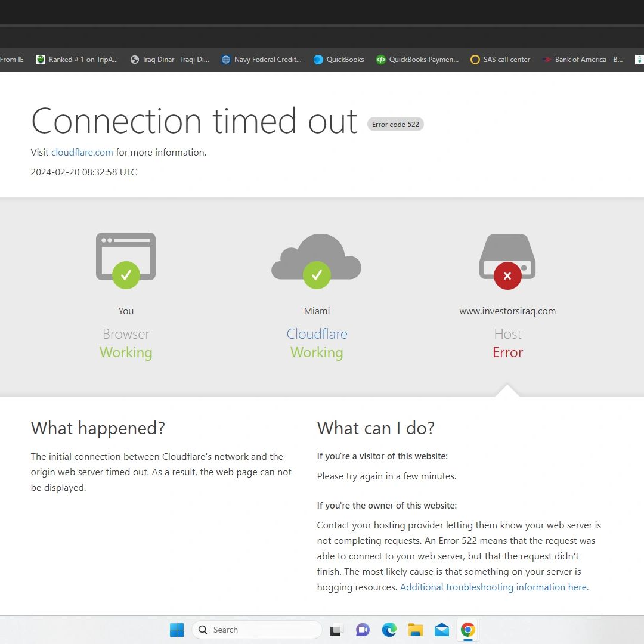Open Task View from the taskbar
The image size is (644, 644).
coord(336,630)
